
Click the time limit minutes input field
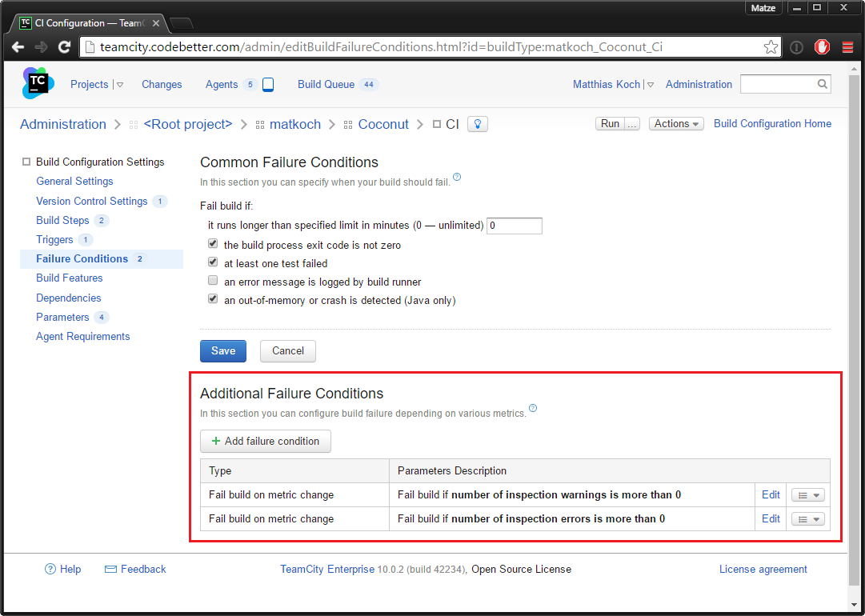515,226
